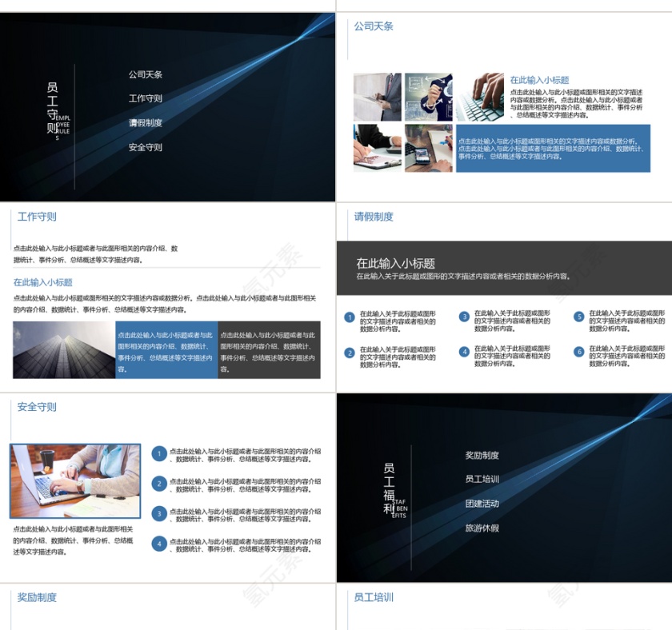672x630 pixels.
Task: Click numbered circle 5 on 请假制度 slide
Action: click(x=579, y=317)
